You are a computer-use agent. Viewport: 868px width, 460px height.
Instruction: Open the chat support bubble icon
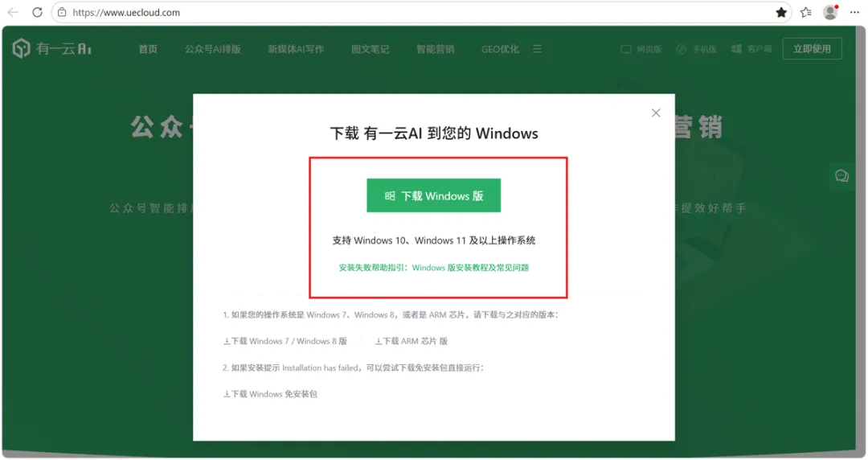pos(842,176)
